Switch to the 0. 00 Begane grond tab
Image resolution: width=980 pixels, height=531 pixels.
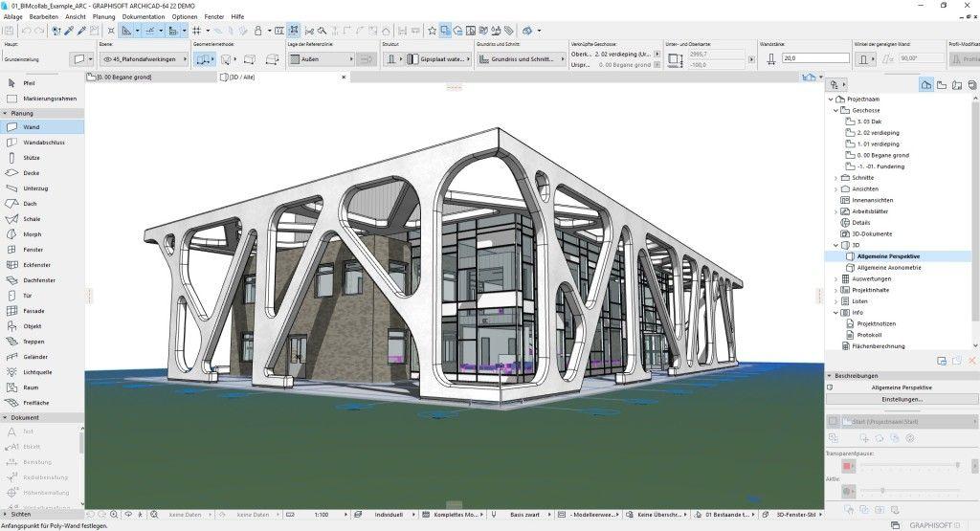(x=150, y=77)
